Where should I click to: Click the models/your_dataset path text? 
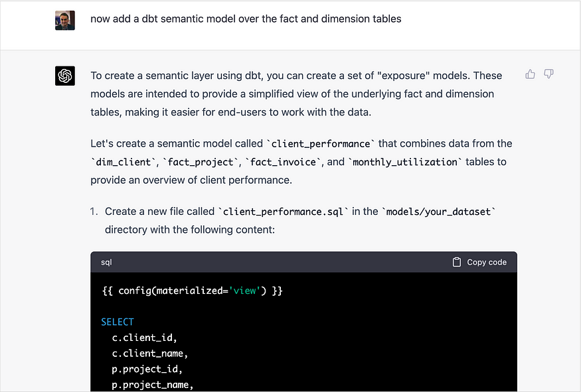(x=439, y=212)
